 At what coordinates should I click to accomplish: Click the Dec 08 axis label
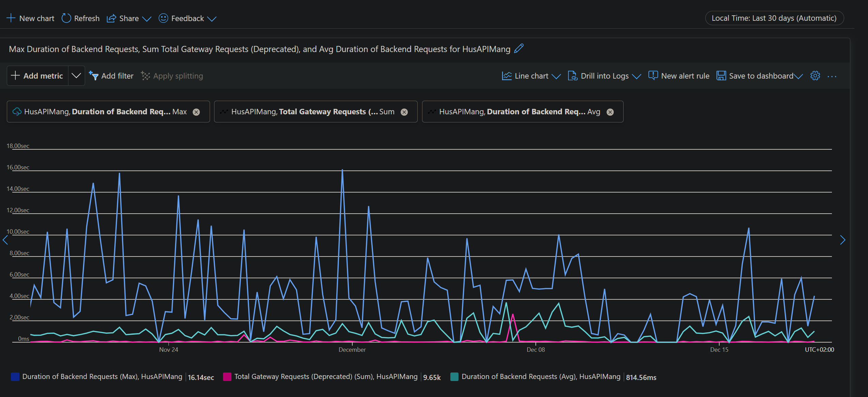(535, 350)
